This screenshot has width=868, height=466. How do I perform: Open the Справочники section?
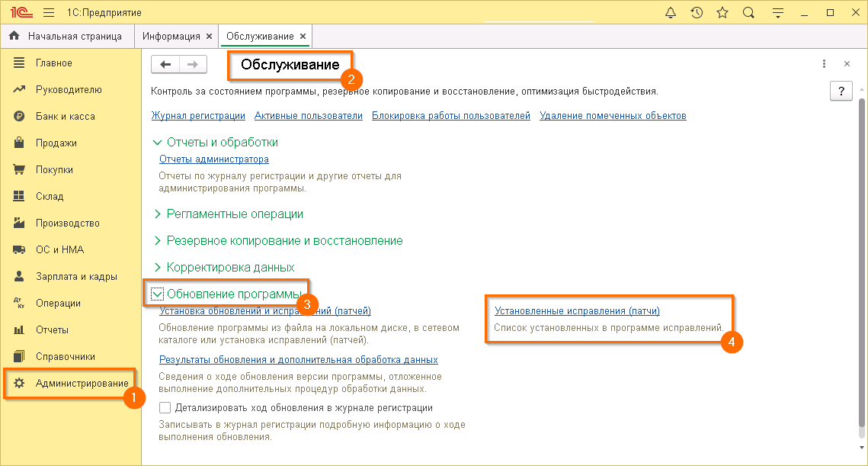pyautogui.click(x=65, y=356)
